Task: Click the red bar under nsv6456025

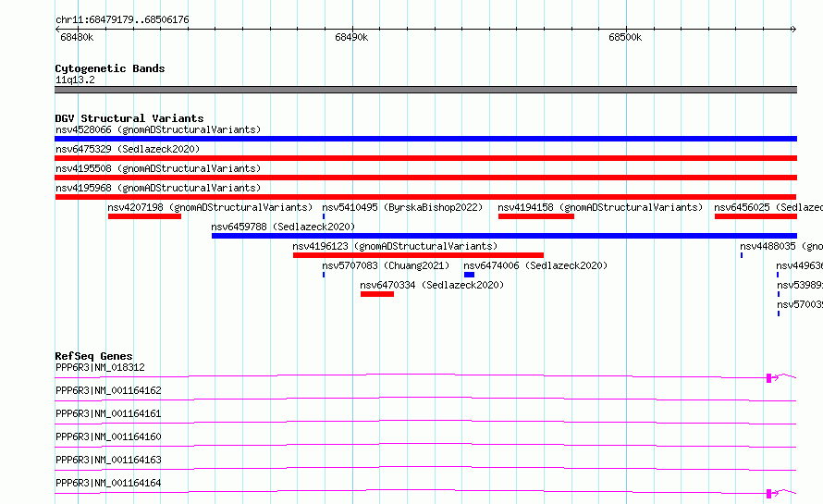Action: point(755,216)
